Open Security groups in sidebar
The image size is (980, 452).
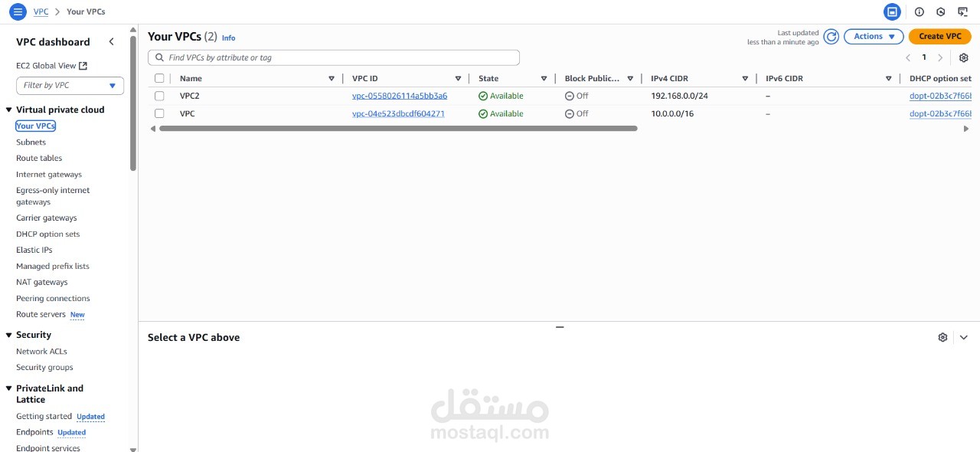click(44, 367)
